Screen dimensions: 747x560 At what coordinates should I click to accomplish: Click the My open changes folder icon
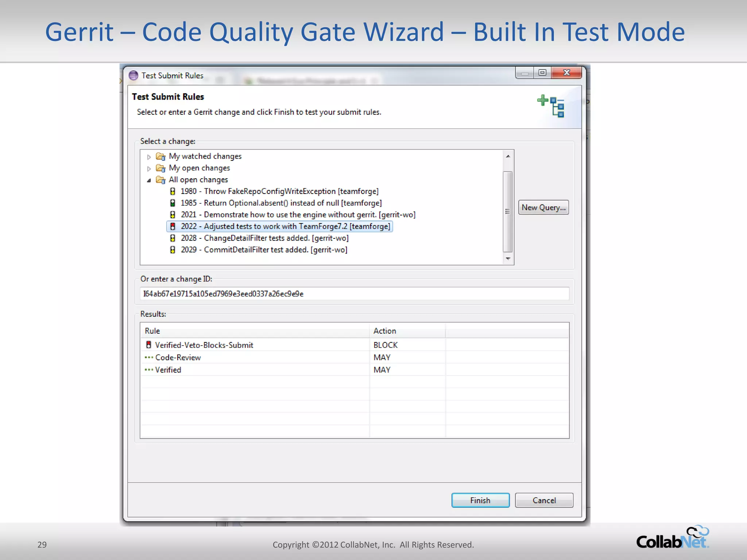coord(160,168)
